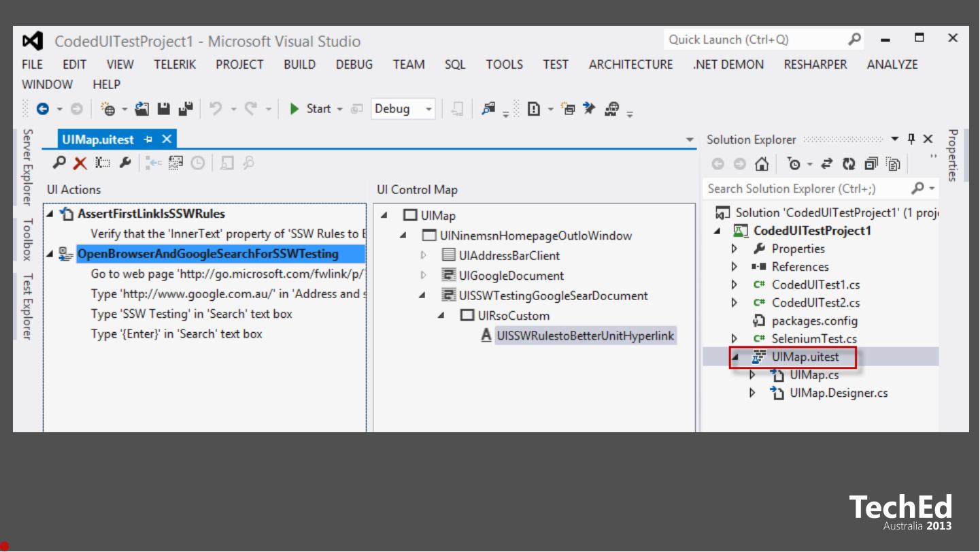Click the Collapse All icon in Solution Explorer
The height and width of the screenshot is (552, 980).
coord(871,164)
